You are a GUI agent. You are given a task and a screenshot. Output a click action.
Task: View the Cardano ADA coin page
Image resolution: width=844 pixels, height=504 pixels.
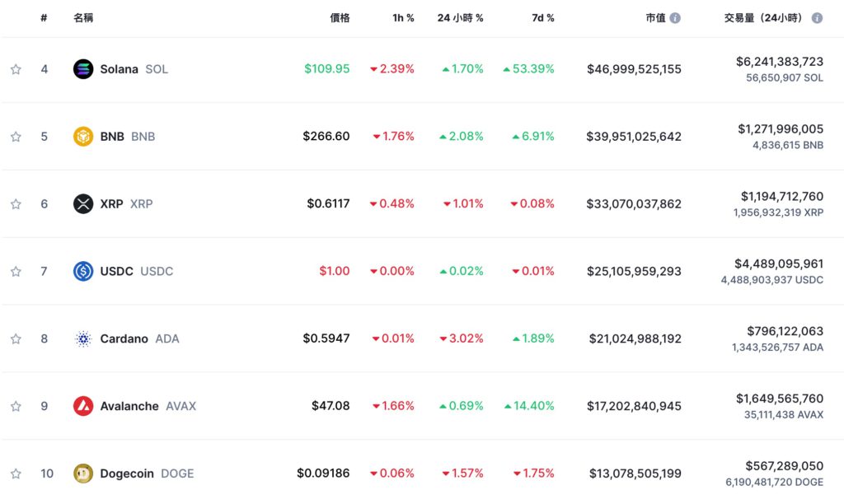click(139, 338)
